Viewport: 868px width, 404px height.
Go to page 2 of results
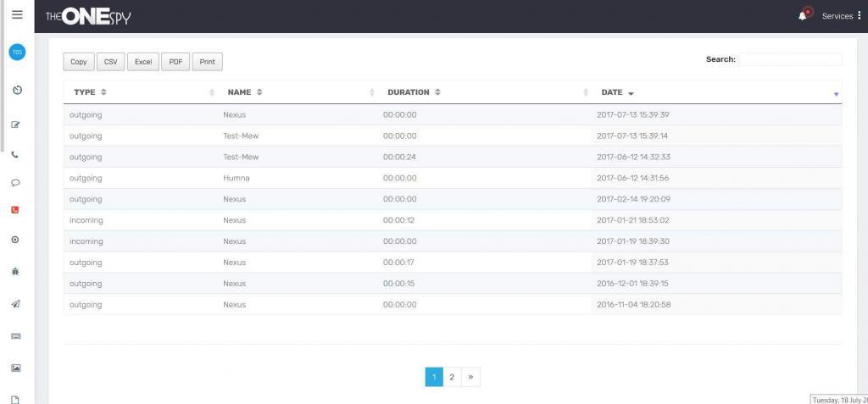(452, 377)
